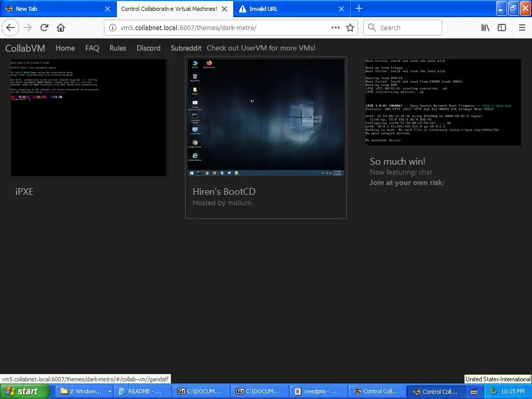Show site information icon in address bar

tap(112, 28)
